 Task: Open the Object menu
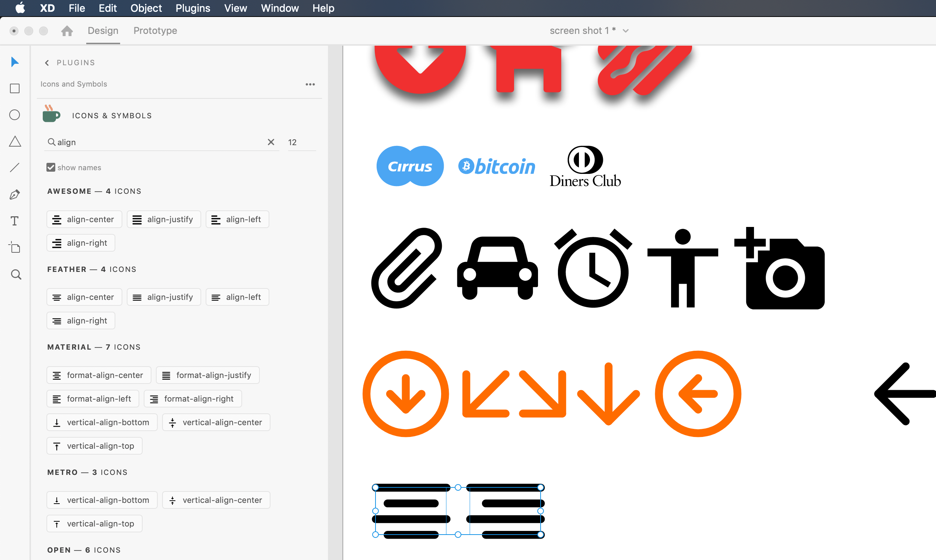146,8
